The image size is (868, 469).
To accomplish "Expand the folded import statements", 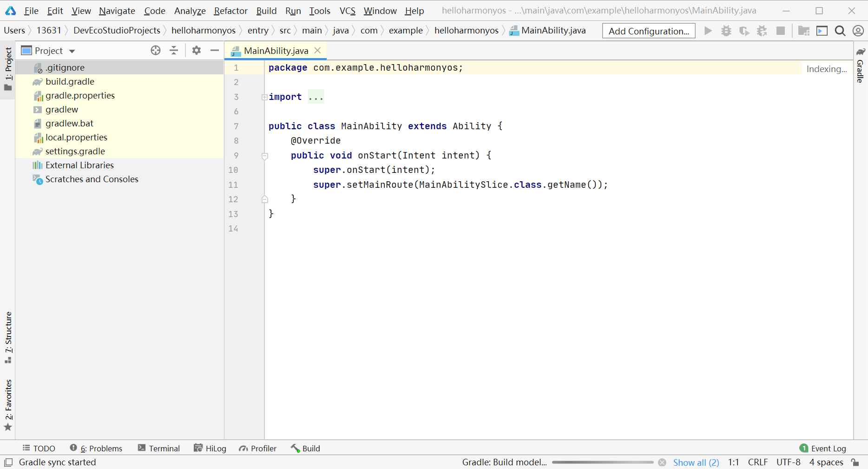I will [264, 97].
